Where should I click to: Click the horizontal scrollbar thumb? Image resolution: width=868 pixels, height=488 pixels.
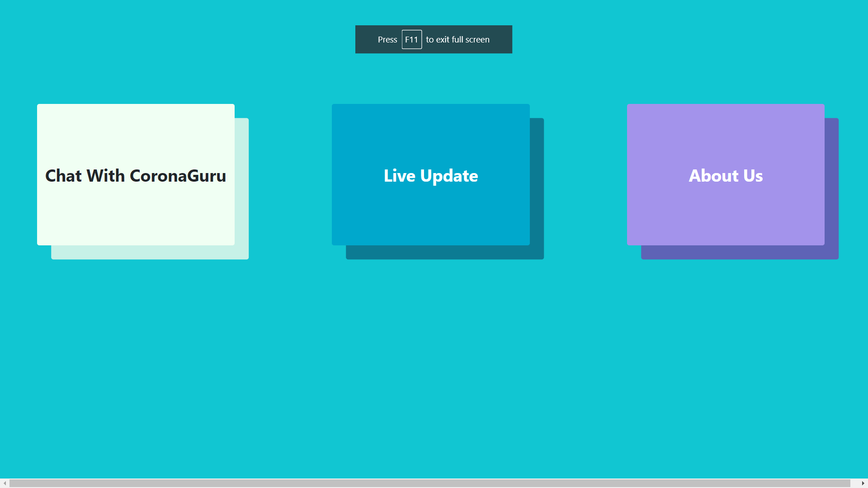tap(429, 483)
